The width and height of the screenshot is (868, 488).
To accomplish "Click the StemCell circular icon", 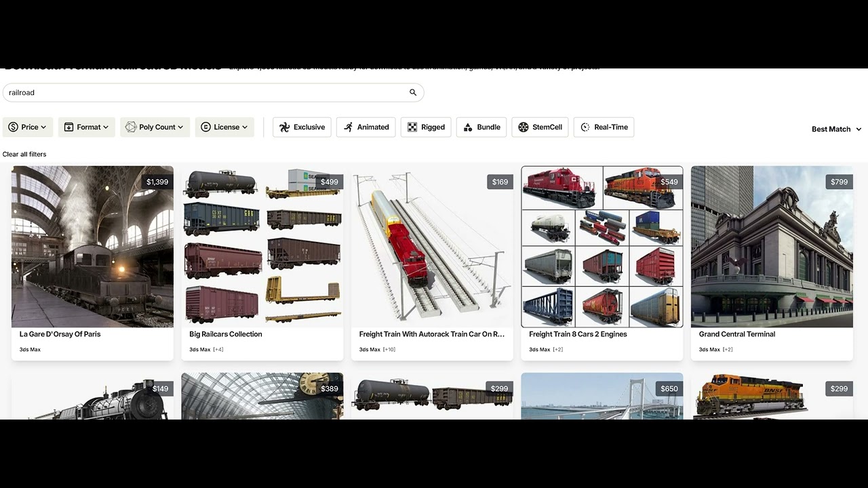I will pos(524,127).
